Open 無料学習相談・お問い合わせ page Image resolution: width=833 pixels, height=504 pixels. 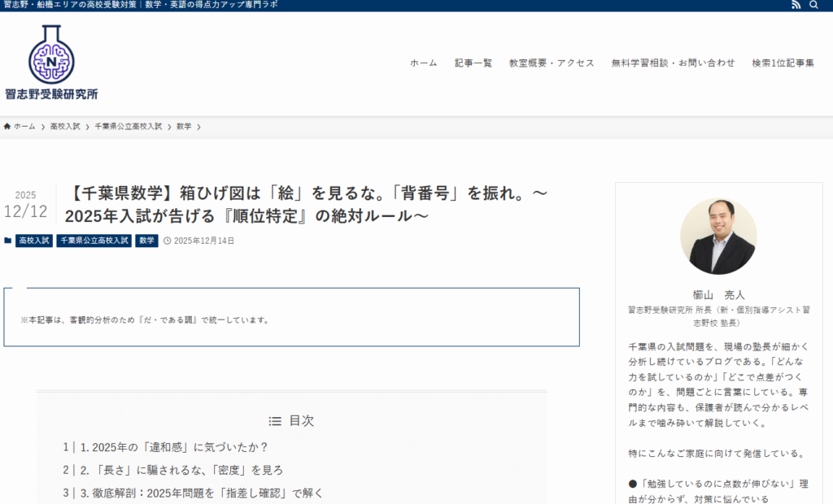coord(673,63)
